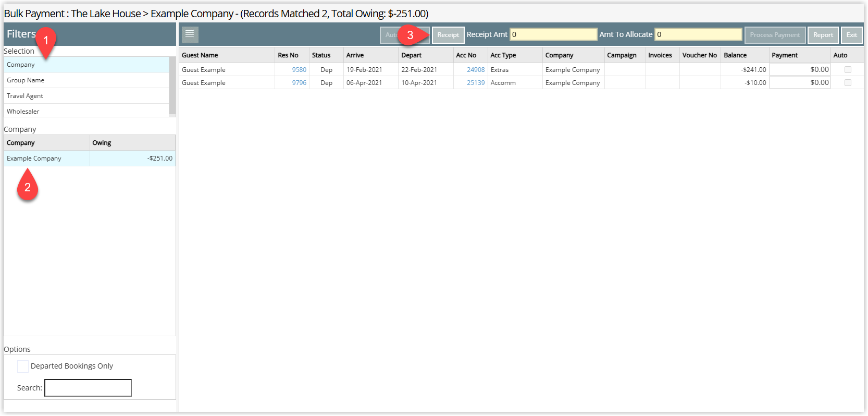This screenshot has height=416, width=868.
Task: Toggle Departed Bookings Only checkbox
Action: [x=23, y=366]
